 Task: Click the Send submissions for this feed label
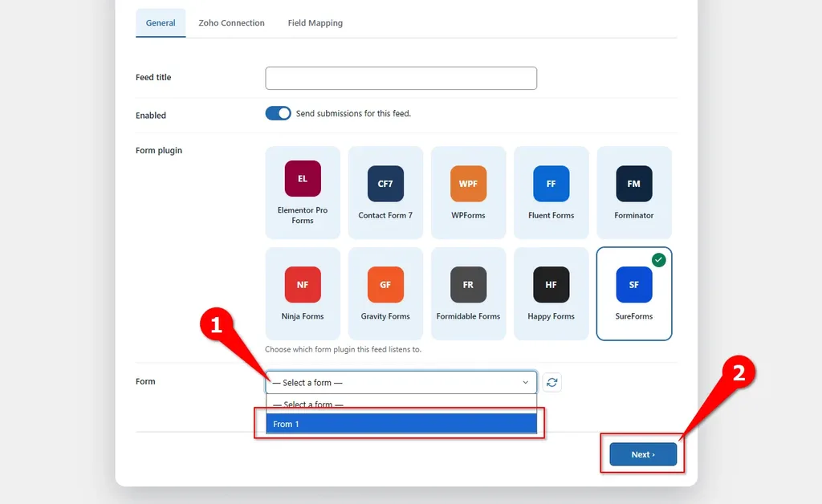click(x=353, y=113)
